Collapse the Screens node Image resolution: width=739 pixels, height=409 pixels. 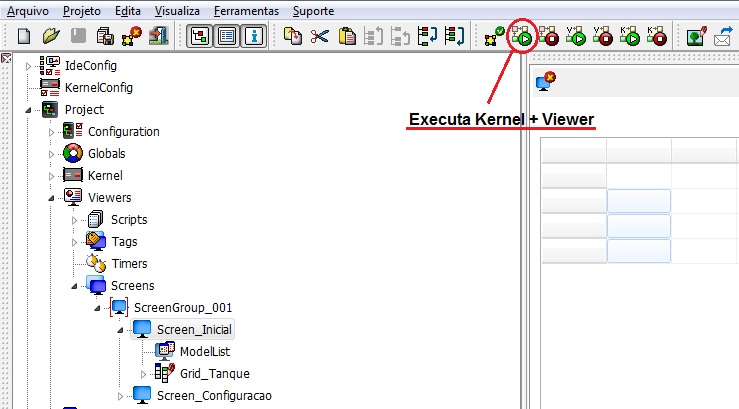click(x=74, y=286)
